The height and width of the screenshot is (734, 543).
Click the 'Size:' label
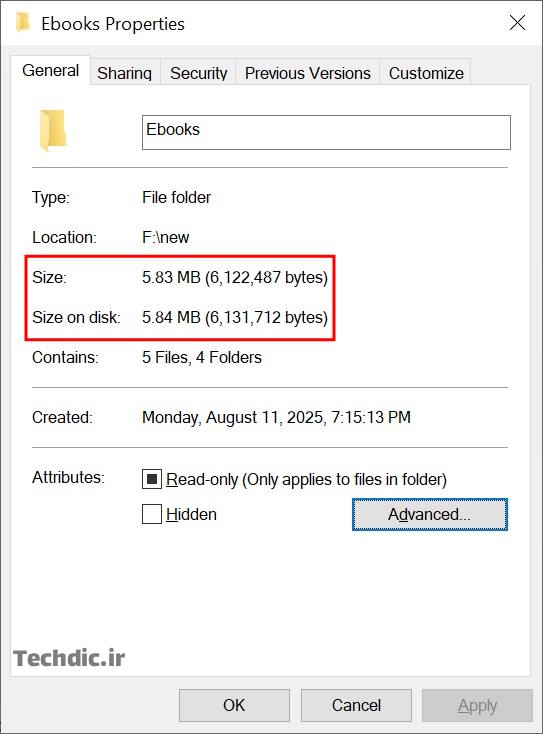pyautogui.click(x=49, y=277)
